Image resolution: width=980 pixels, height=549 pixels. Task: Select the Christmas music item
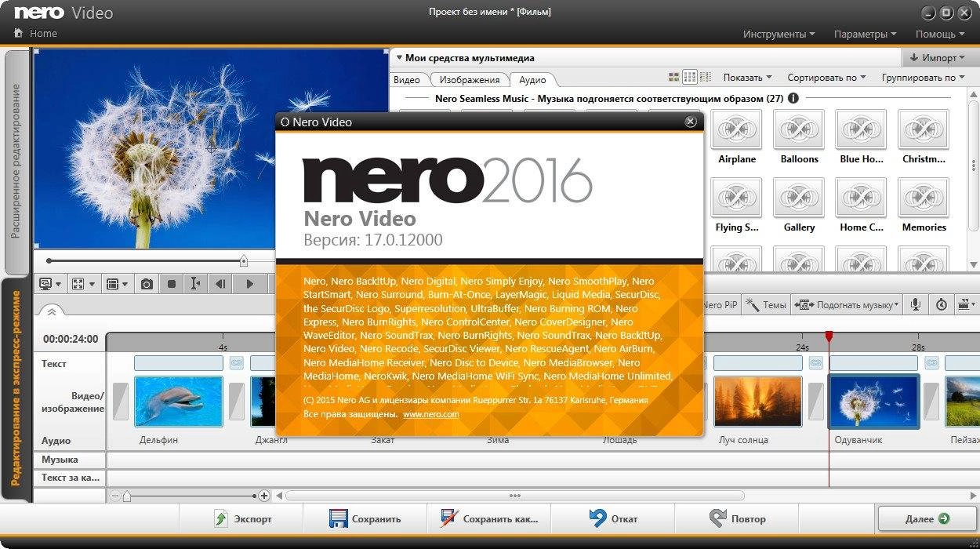924,136
